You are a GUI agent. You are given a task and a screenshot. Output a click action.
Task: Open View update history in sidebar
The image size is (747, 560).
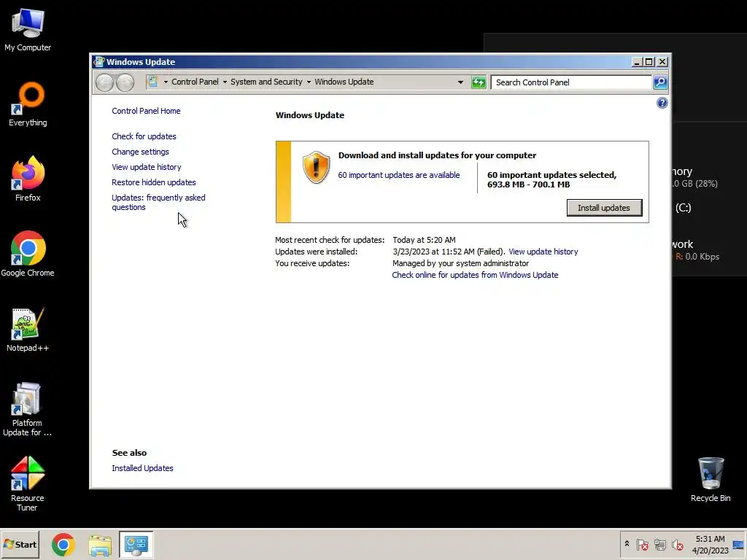tap(146, 167)
